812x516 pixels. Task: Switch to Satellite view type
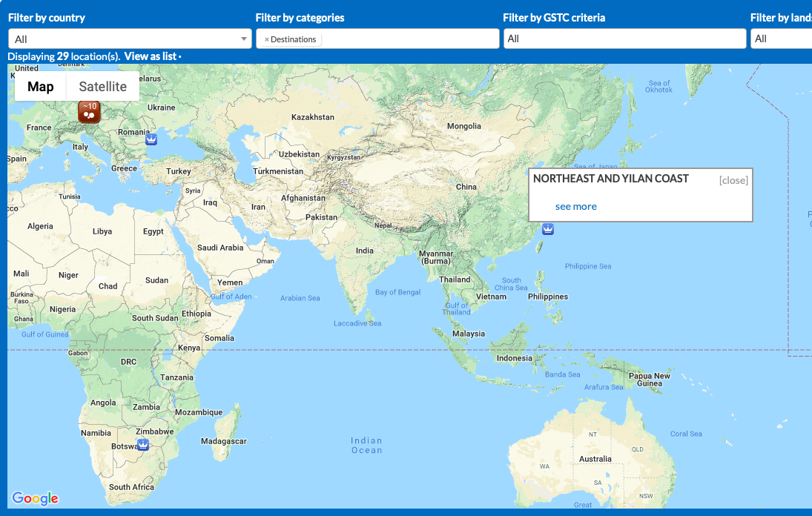[102, 87]
